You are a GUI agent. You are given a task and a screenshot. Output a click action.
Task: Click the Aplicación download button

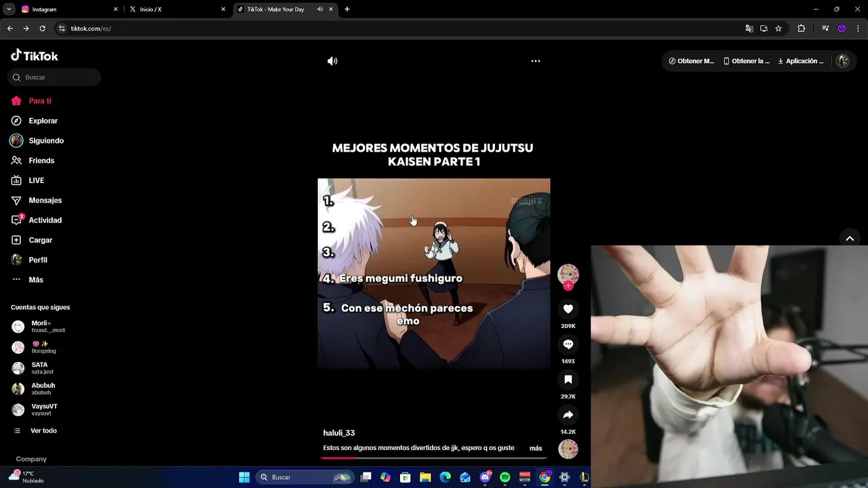pos(801,61)
